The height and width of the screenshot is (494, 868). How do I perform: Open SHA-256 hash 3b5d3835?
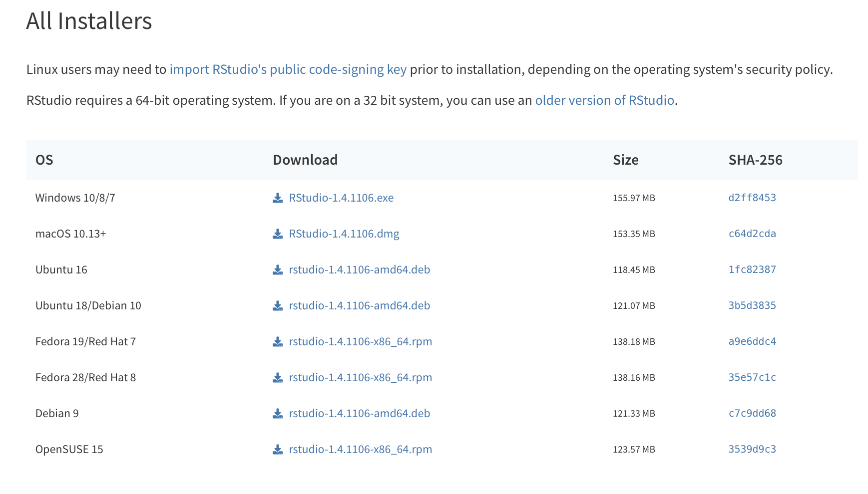tap(752, 305)
